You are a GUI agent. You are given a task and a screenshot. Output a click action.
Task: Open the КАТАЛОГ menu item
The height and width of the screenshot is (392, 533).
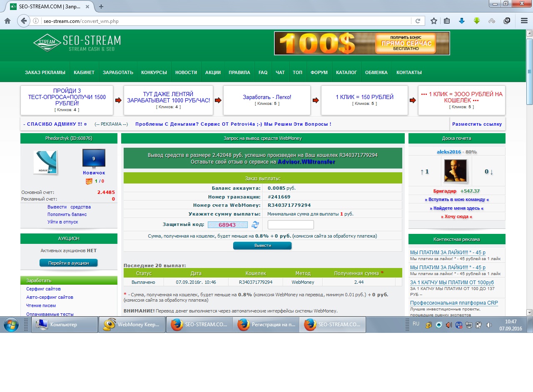coord(346,72)
